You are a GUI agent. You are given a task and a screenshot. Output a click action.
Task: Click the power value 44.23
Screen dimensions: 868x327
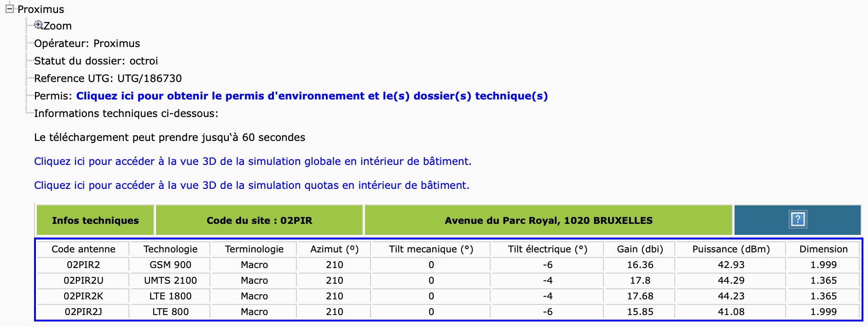(731, 296)
